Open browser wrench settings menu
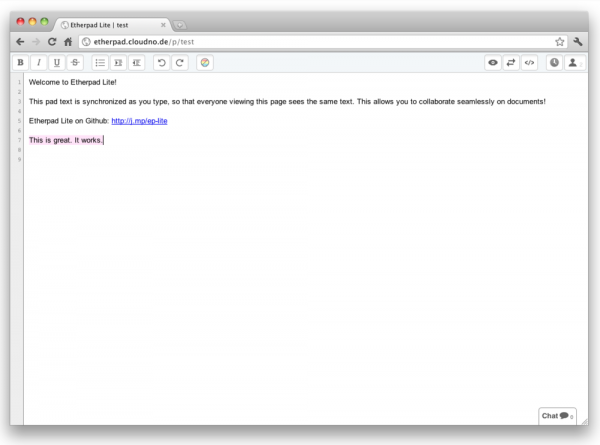 point(578,42)
